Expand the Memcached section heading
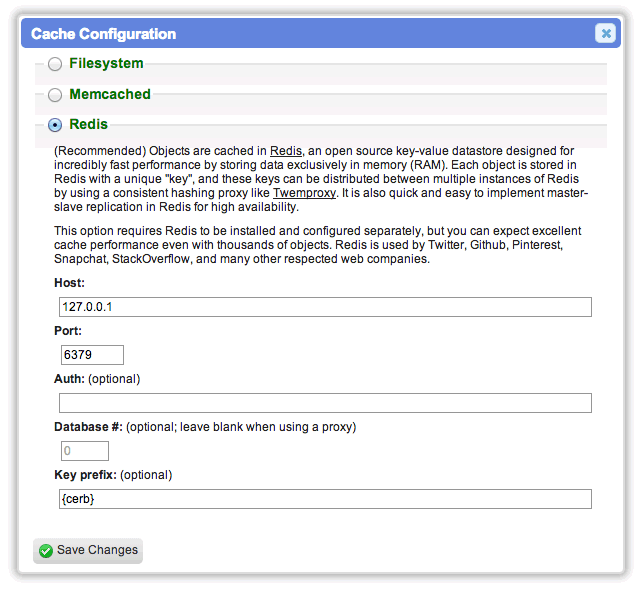Viewport: 642px width, 597px height. click(110, 94)
